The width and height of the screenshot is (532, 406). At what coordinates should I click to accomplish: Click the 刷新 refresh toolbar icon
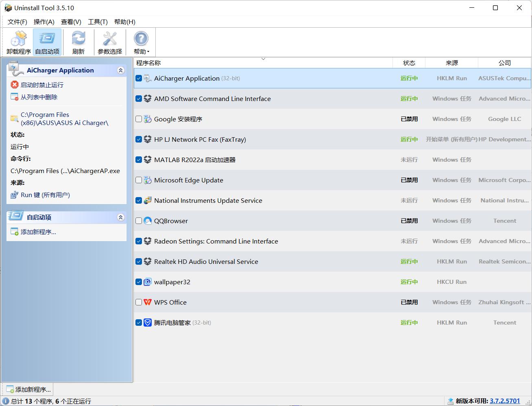point(78,42)
